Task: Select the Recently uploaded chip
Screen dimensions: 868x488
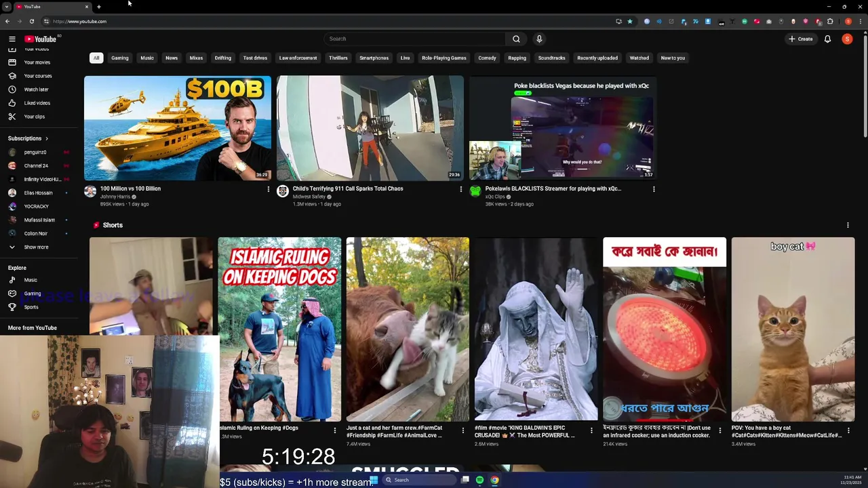Action: (x=597, y=58)
